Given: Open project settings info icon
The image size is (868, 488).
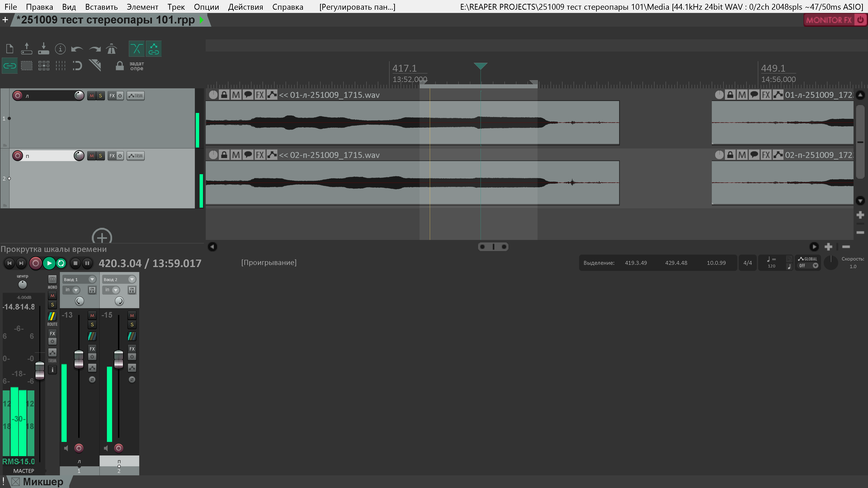Looking at the screenshot, I should (60, 49).
